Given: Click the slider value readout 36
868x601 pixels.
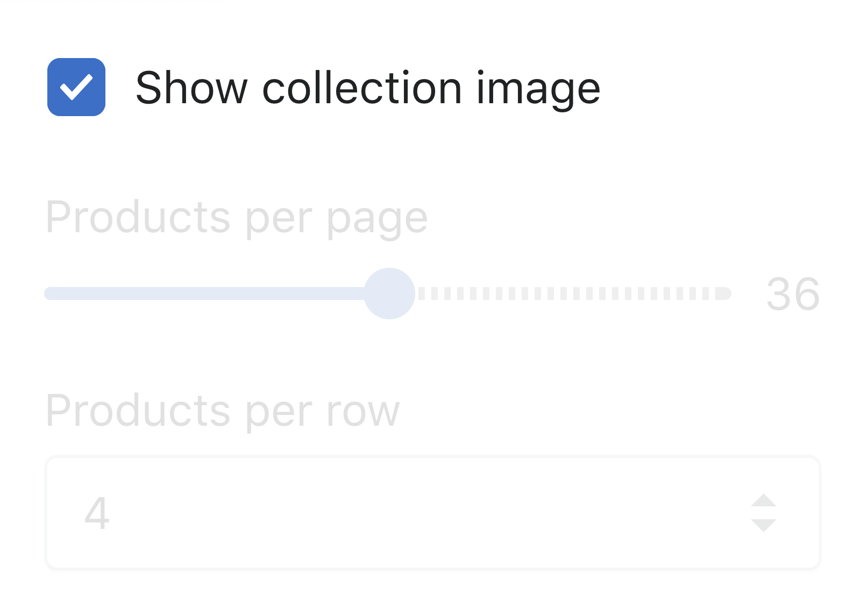Looking at the screenshot, I should tap(793, 294).
